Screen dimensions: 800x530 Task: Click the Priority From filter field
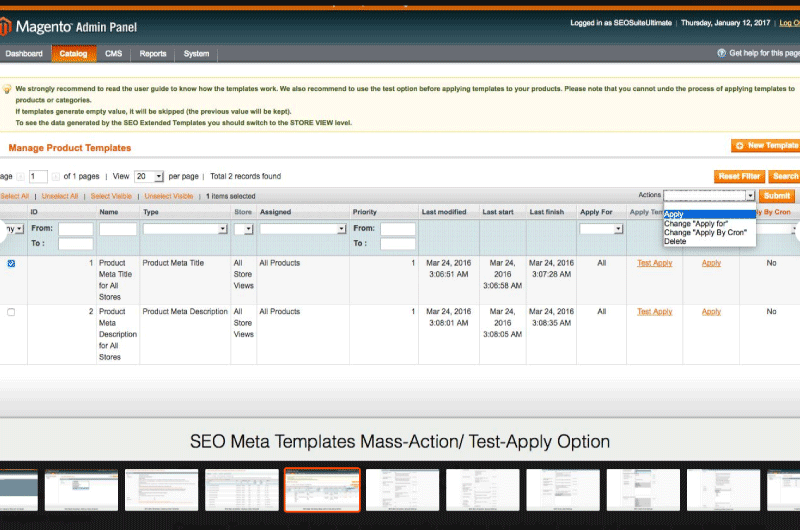pos(398,229)
